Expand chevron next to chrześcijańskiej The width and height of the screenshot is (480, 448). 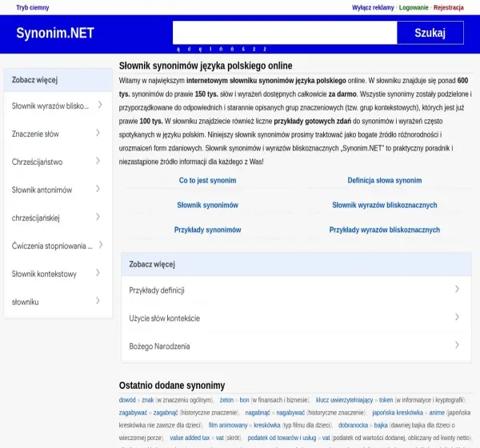(x=98, y=217)
